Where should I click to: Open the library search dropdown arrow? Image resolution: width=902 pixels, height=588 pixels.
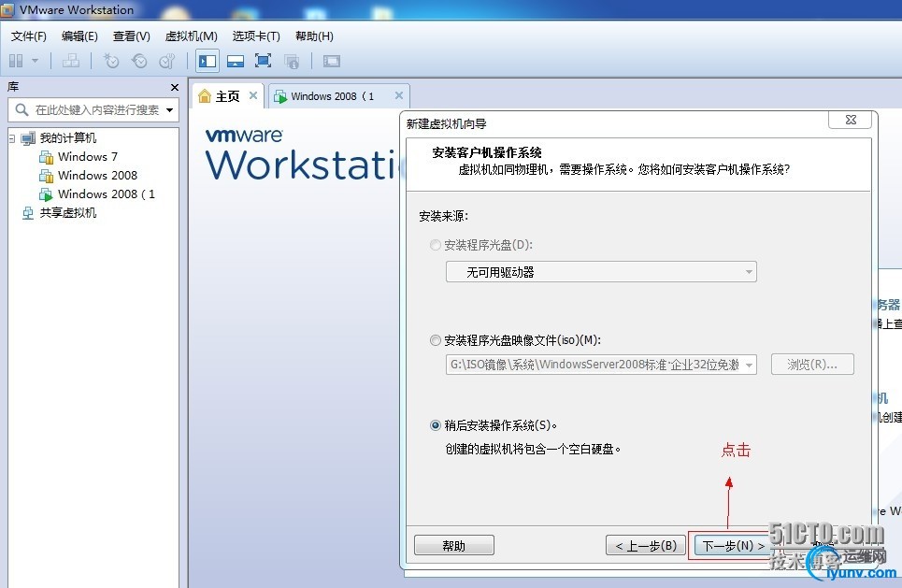pos(170,110)
